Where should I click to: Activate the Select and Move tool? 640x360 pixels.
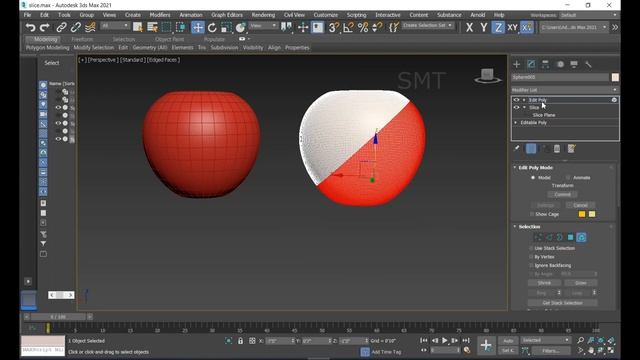click(x=198, y=27)
